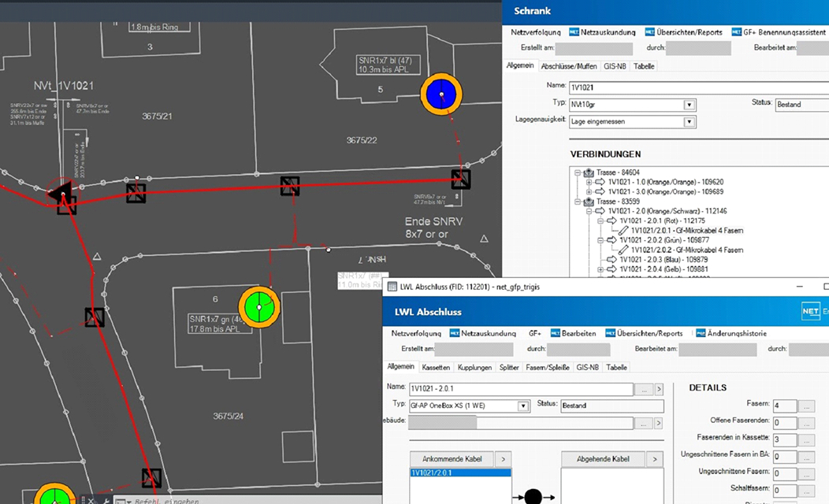The image size is (829, 504).
Task: Click the Ankommende Kabel button
Action: click(x=452, y=459)
